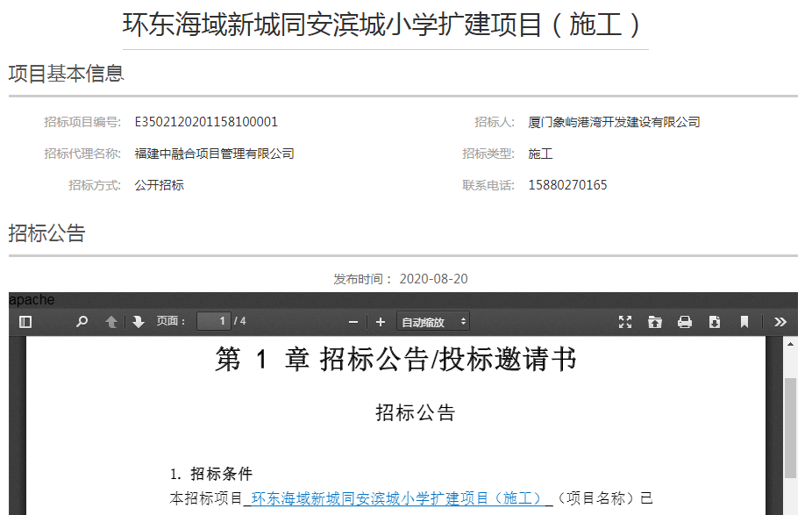The height and width of the screenshot is (515, 812).
Task: Click the phone number 15880270165
Action: 567,185
